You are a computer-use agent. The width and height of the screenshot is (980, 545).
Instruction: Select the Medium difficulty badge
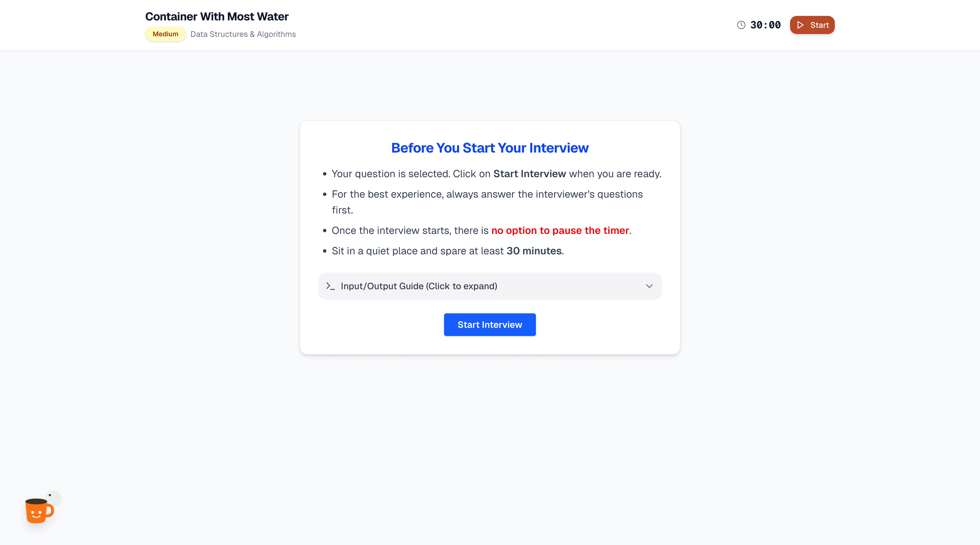(165, 34)
